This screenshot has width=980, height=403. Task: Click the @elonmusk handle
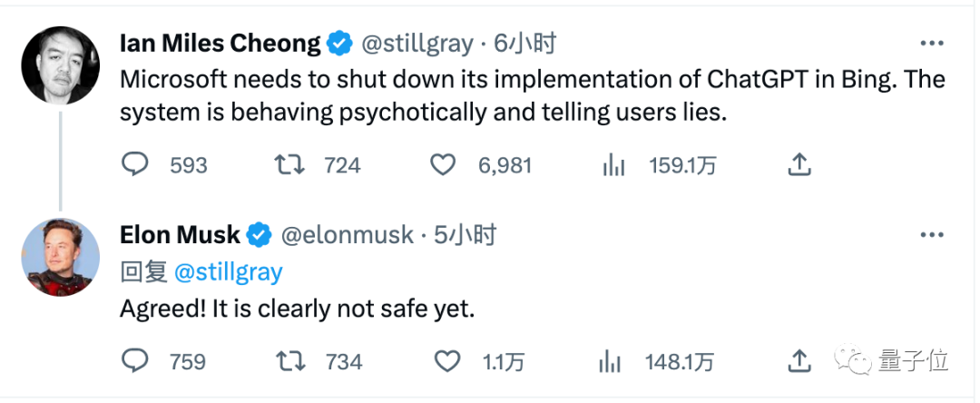pyautogui.click(x=347, y=235)
